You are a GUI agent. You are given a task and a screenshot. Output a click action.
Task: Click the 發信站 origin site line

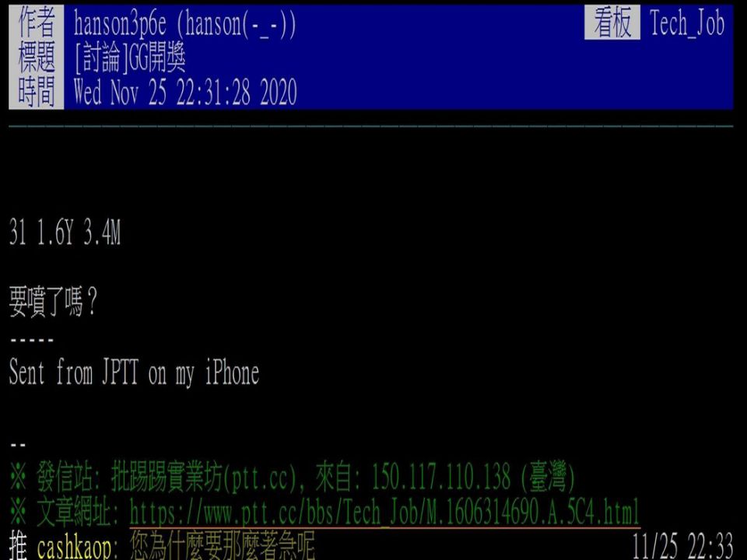(x=292, y=477)
